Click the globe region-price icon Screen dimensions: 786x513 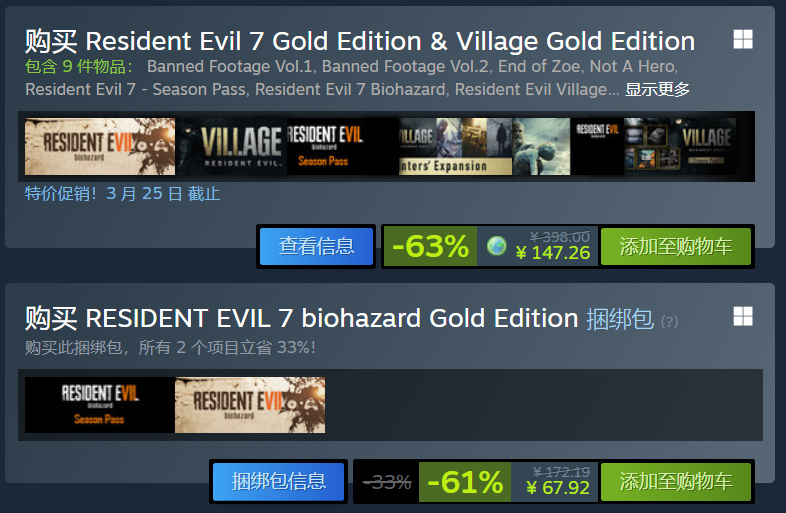[x=496, y=246]
